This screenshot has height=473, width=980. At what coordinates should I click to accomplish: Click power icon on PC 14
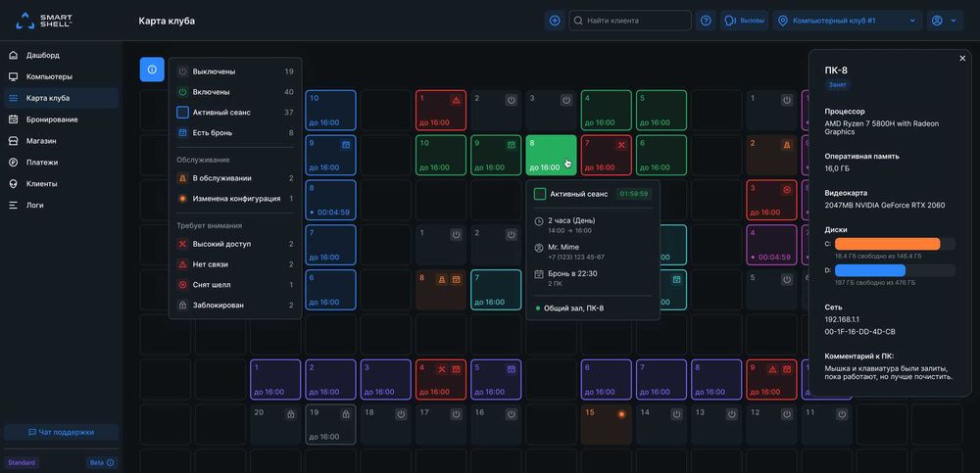(x=676, y=414)
